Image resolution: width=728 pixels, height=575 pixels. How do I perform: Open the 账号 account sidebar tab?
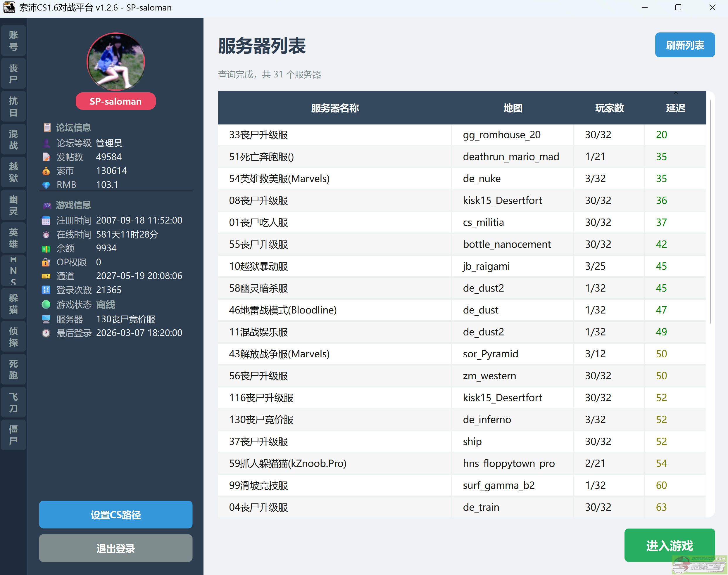click(x=13, y=40)
